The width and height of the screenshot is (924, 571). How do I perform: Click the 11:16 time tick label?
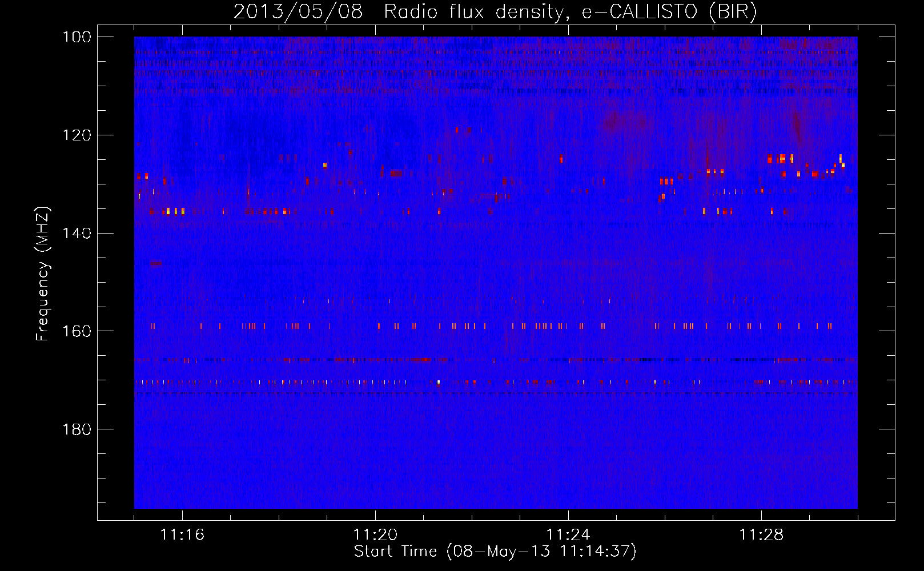tap(182, 535)
